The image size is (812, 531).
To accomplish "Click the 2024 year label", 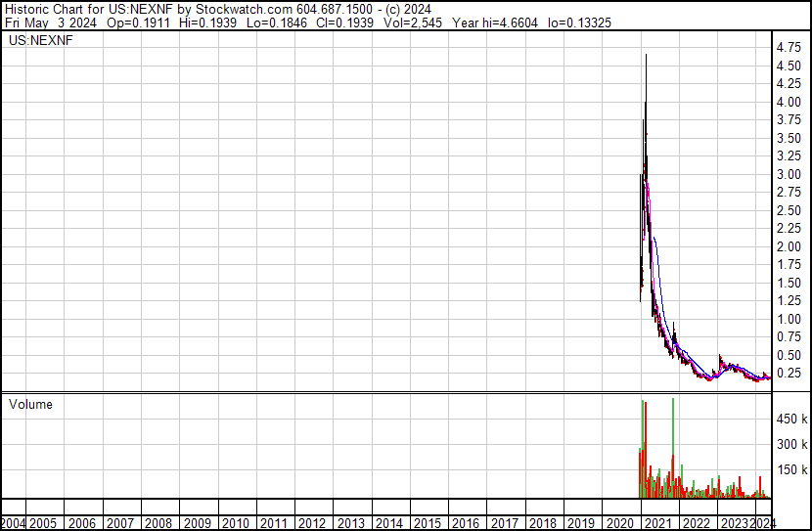I will 761,522.
